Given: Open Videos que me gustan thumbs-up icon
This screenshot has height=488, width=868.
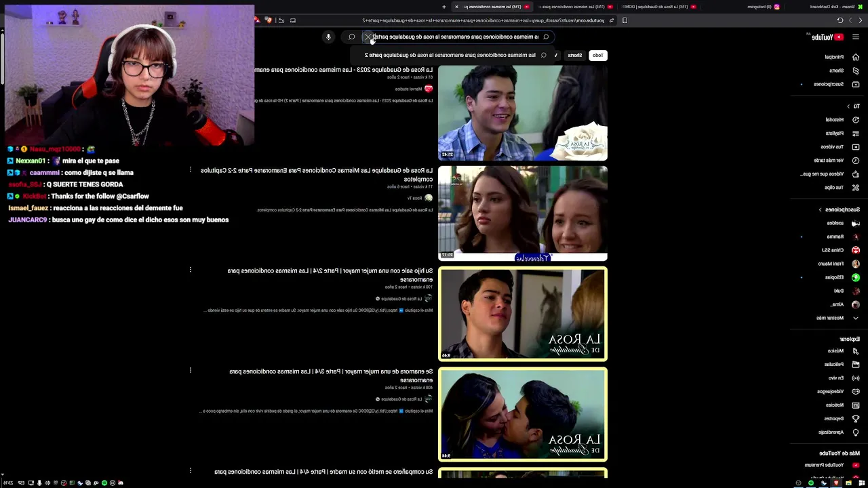Looking at the screenshot, I should 856,174.
